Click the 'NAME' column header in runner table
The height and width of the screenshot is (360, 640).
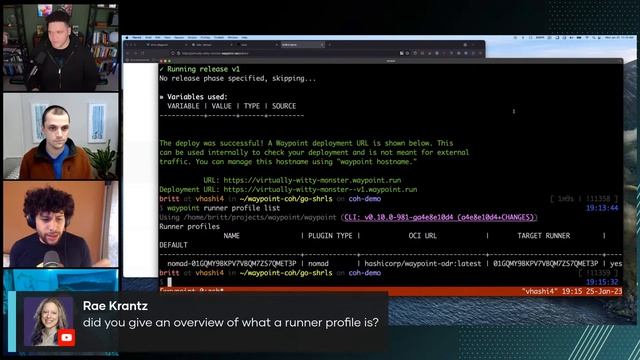[231, 236]
